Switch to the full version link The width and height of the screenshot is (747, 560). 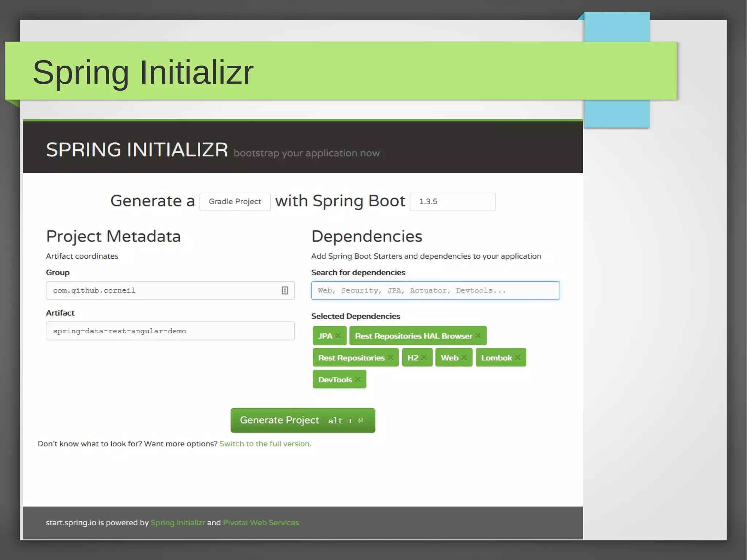tap(265, 444)
